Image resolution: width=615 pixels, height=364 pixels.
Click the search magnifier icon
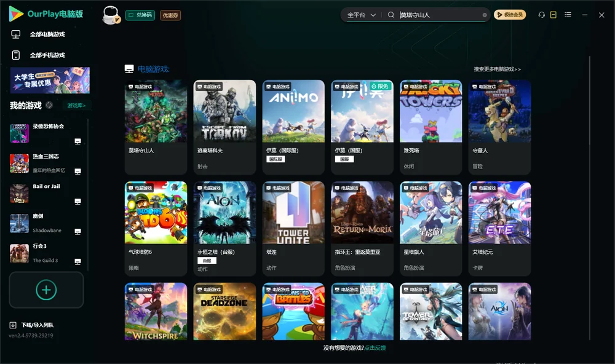tap(391, 15)
